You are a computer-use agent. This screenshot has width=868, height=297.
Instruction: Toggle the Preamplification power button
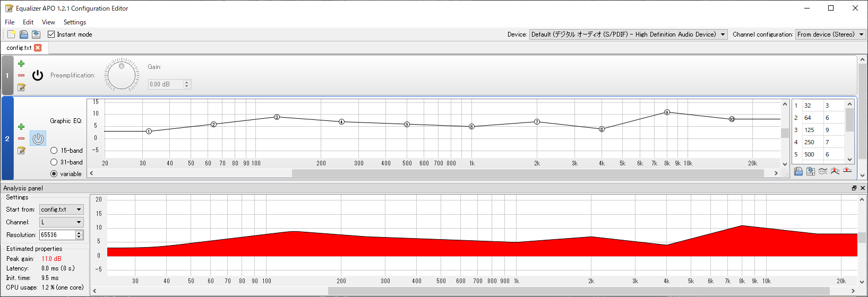tap(38, 75)
